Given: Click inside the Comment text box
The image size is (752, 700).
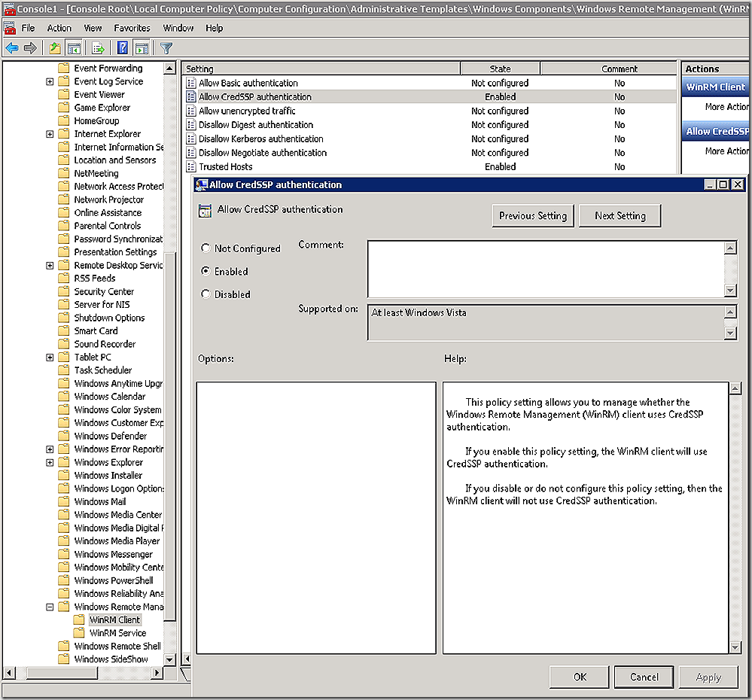Looking at the screenshot, I should pyautogui.click(x=546, y=269).
